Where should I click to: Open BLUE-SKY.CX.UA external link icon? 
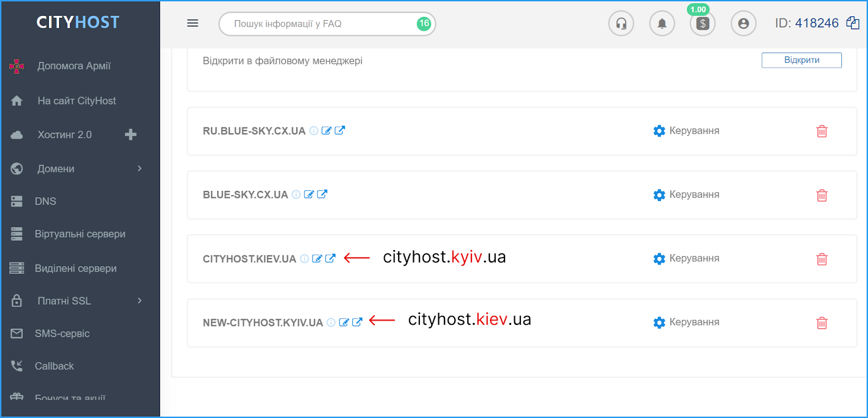[322, 195]
